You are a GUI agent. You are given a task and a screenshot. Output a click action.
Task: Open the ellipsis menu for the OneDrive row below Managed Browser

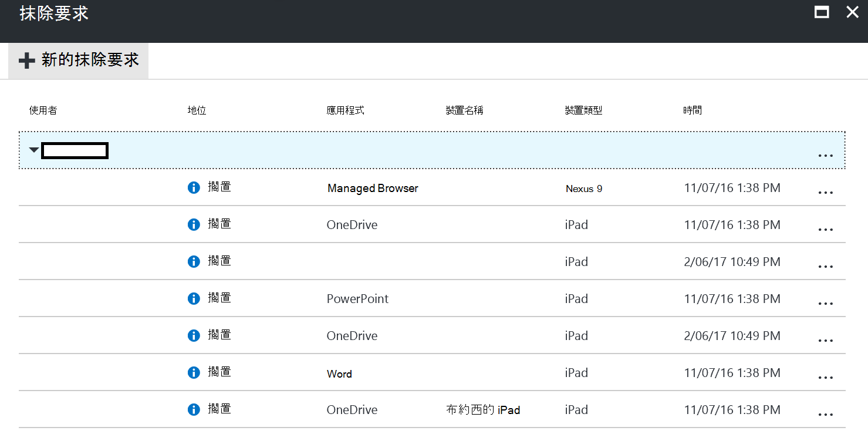[x=825, y=230]
